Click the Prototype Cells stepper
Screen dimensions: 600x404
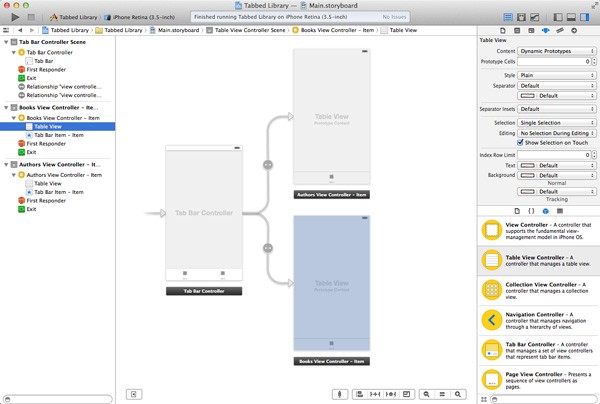click(594, 61)
